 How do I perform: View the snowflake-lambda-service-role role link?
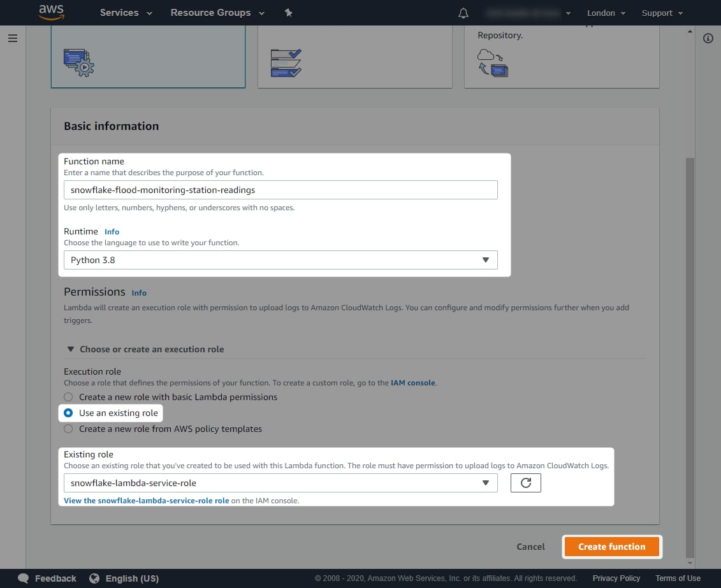point(146,501)
